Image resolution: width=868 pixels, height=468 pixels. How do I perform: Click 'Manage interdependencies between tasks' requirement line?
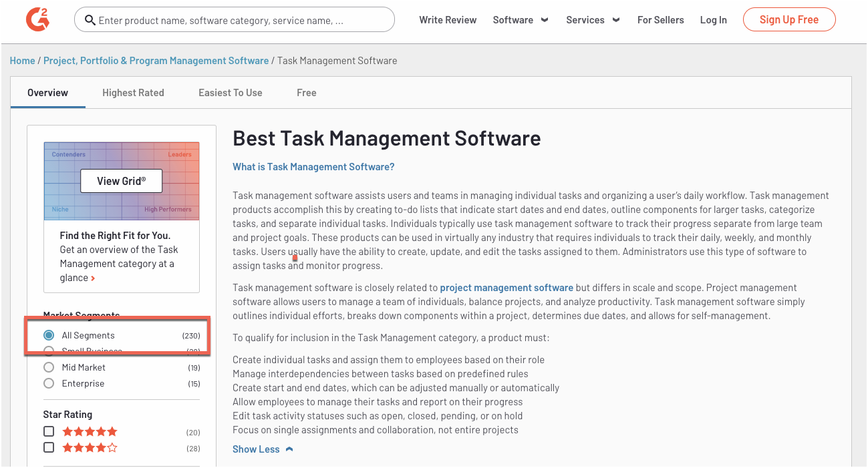click(x=380, y=374)
